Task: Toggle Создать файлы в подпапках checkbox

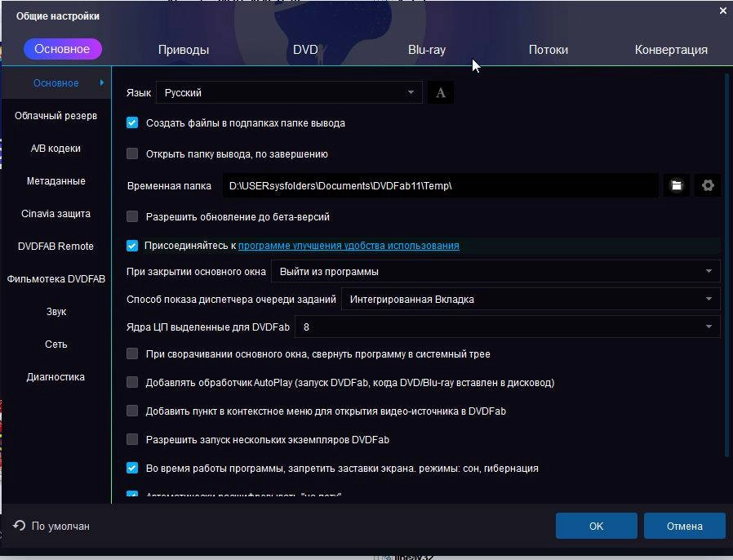Action: coord(132,123)
